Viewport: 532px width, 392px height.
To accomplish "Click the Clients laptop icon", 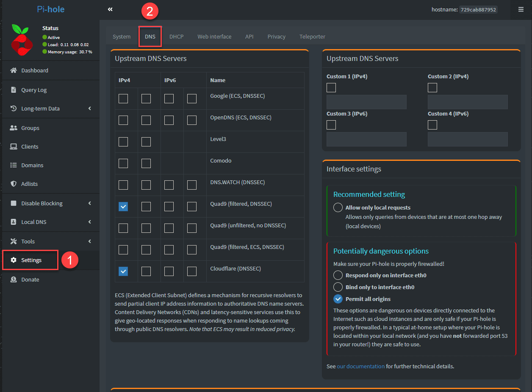I will point(14,146).
